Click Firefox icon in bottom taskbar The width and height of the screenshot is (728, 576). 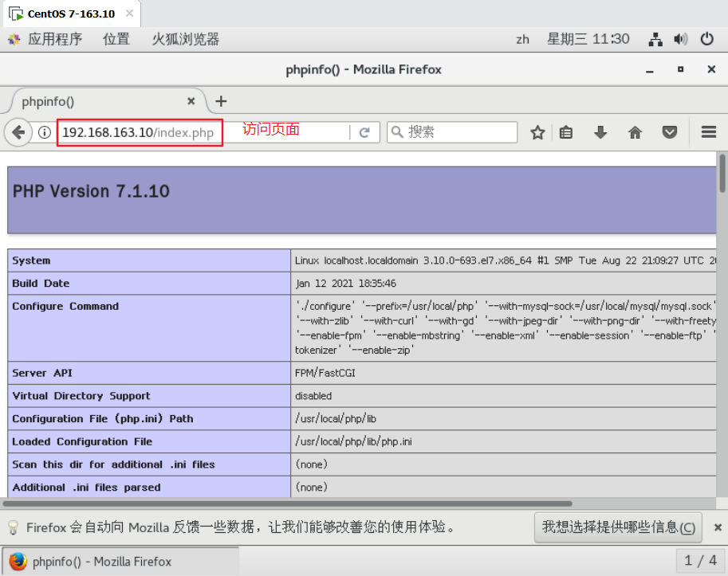18,562
